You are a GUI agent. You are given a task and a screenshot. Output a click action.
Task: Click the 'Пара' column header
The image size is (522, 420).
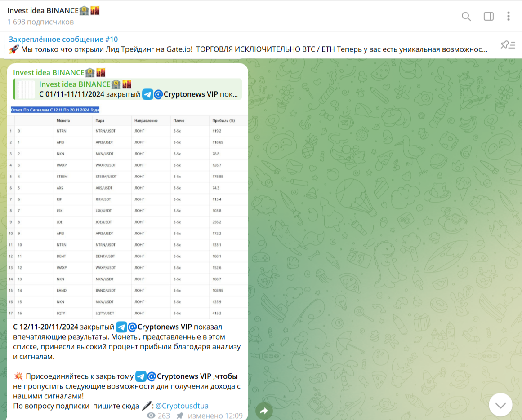[100, 121]
